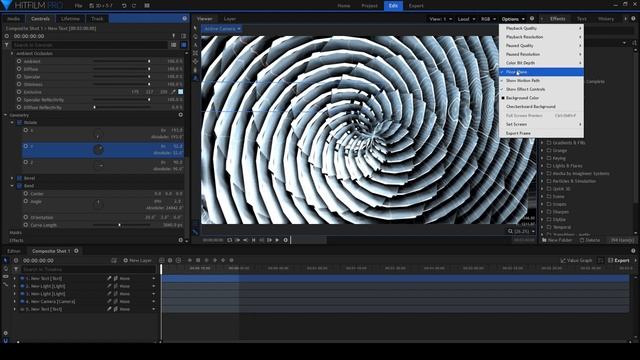The image size is (640, 360).
Task: Open the File menu
Action: click(x=78, y=6)
